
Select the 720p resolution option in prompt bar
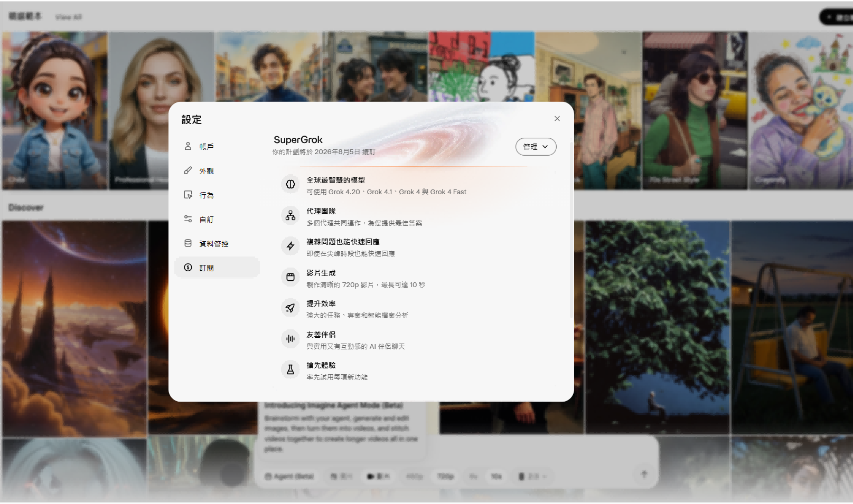446,477
